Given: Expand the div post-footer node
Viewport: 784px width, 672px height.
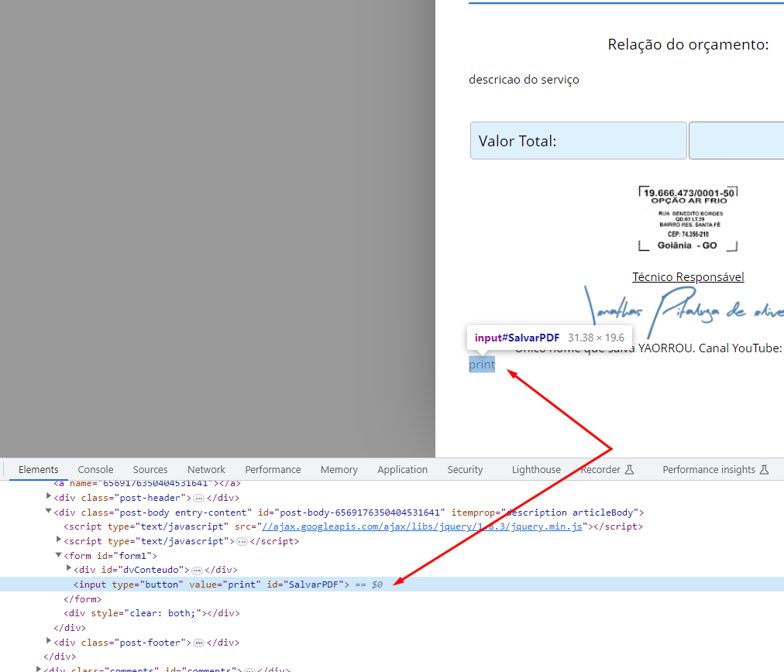Looking at the screenshot, I should point(49,640).
